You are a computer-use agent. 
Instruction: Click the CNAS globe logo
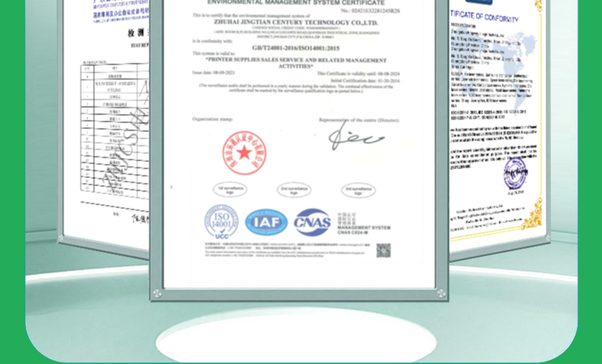click(312, 222)
